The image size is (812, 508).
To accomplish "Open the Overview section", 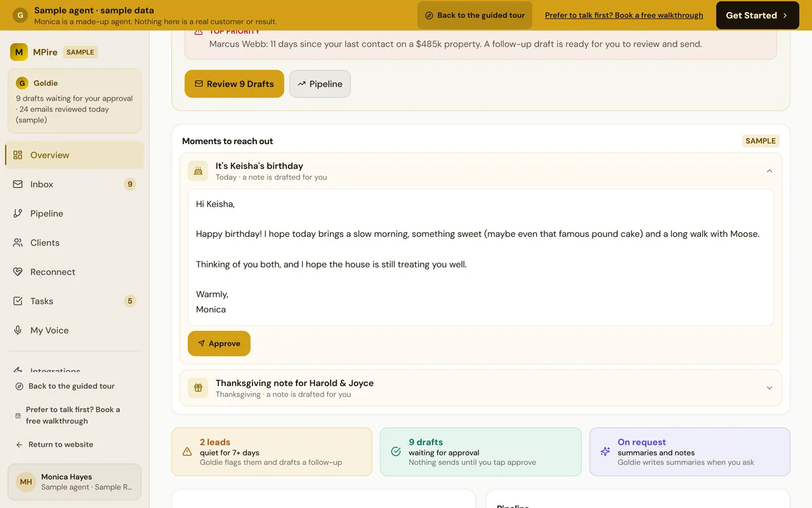I will tap(75, 155).
